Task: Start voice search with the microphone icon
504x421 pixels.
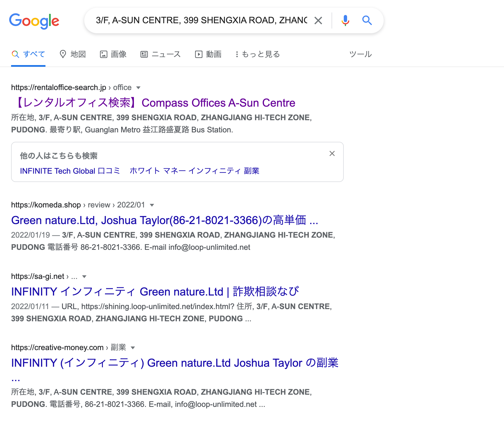Action: coord(345,20)
